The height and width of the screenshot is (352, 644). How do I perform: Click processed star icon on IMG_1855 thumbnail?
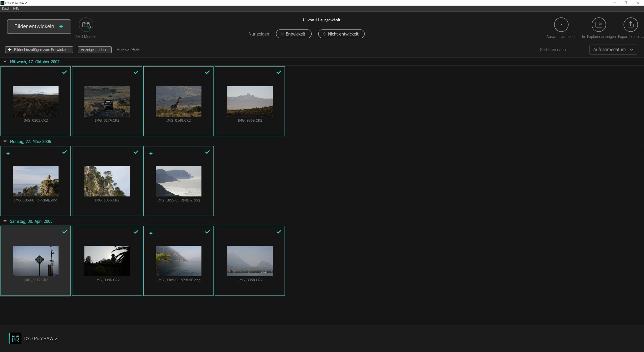pyautogui.click(x=151, y=154)
